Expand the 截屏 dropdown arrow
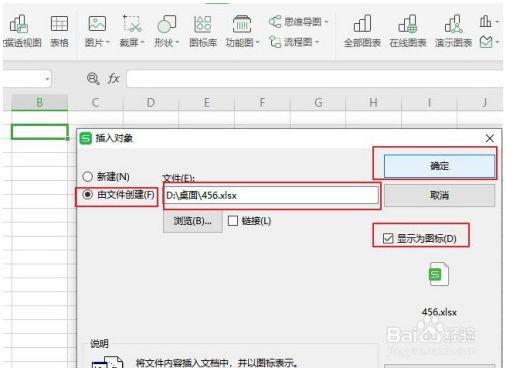Viewport: 506px width, 371px height. [x=142, y=43]
